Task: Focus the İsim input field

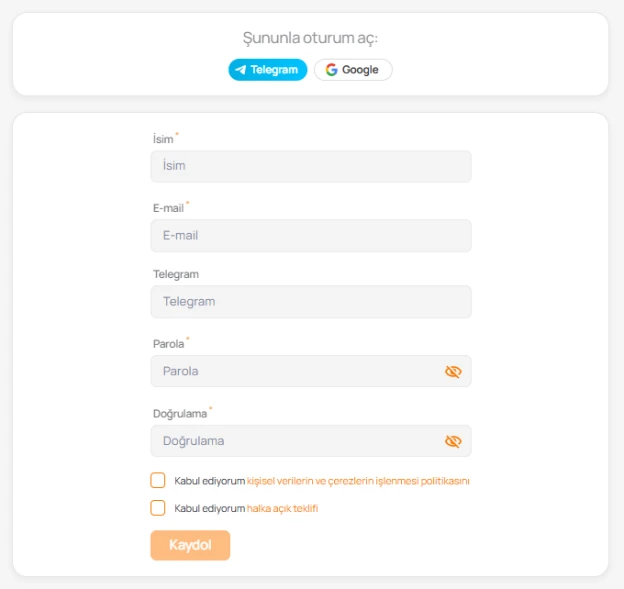Action: (x=310, y=166)
